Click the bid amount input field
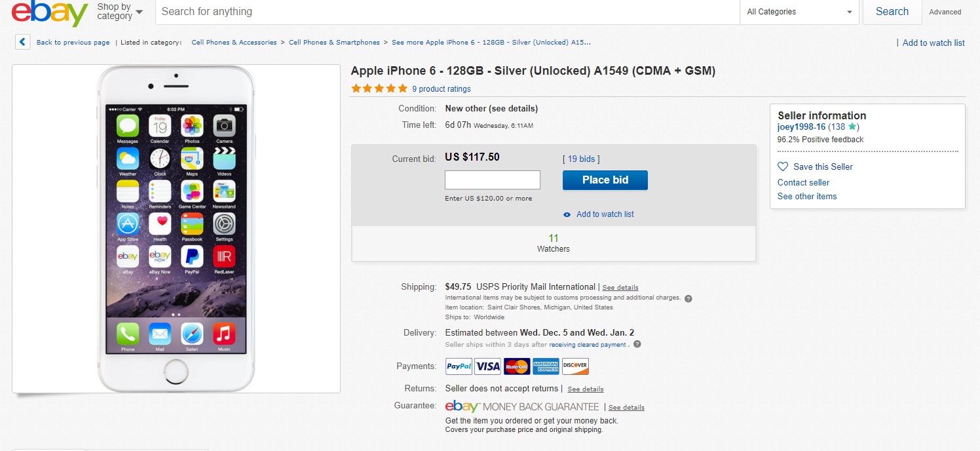 click(493, 180)
